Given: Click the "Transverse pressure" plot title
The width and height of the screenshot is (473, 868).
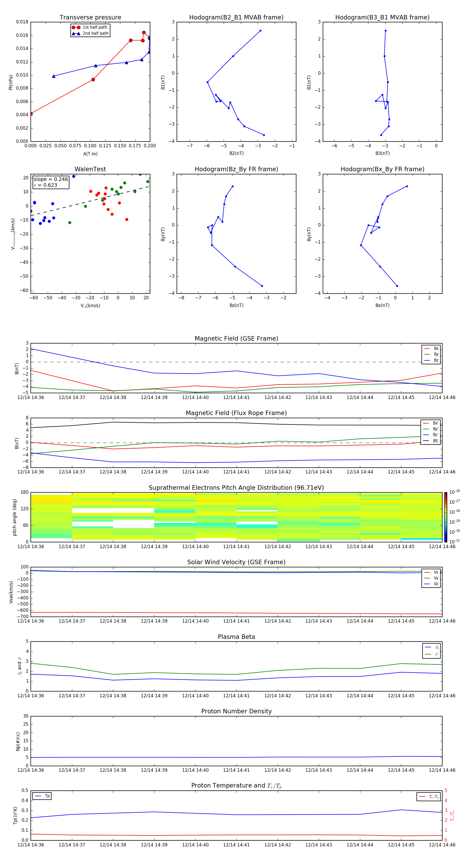Looking at the screenshot, I should tap(90, 18).
